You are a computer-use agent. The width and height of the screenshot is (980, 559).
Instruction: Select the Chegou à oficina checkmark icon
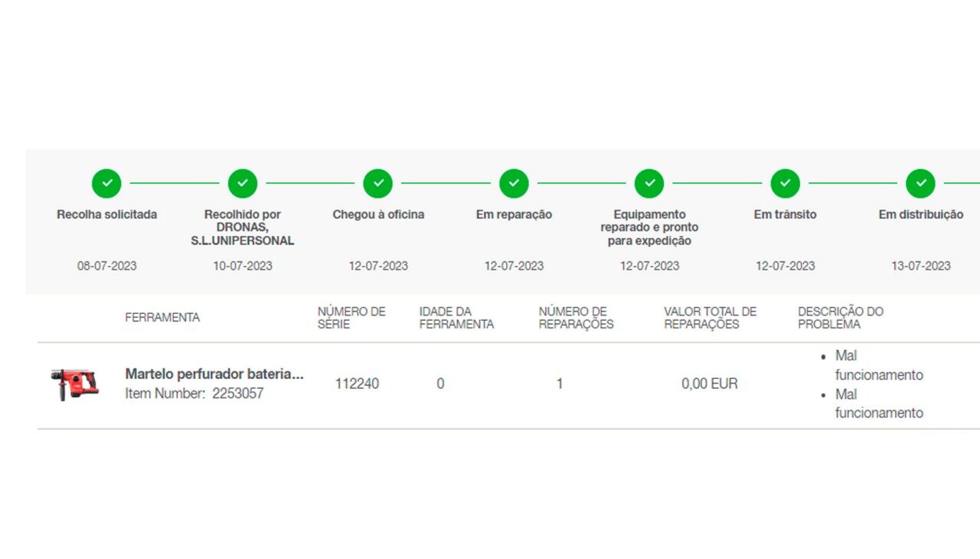(x=377, y=184)
